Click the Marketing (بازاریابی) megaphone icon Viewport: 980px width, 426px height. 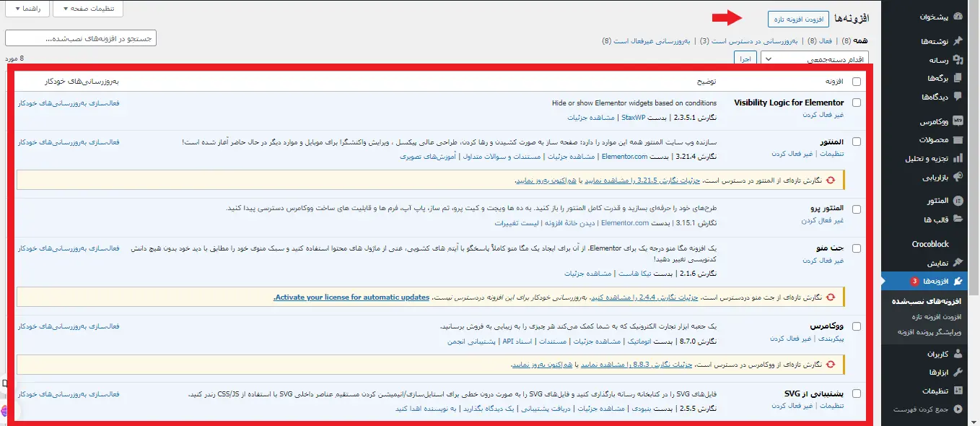point(958,176)
